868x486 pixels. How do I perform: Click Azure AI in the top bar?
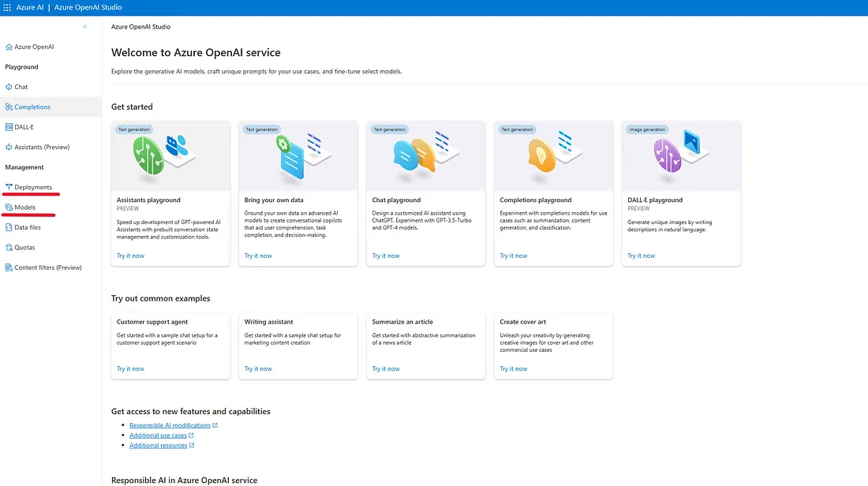point(30,8)
